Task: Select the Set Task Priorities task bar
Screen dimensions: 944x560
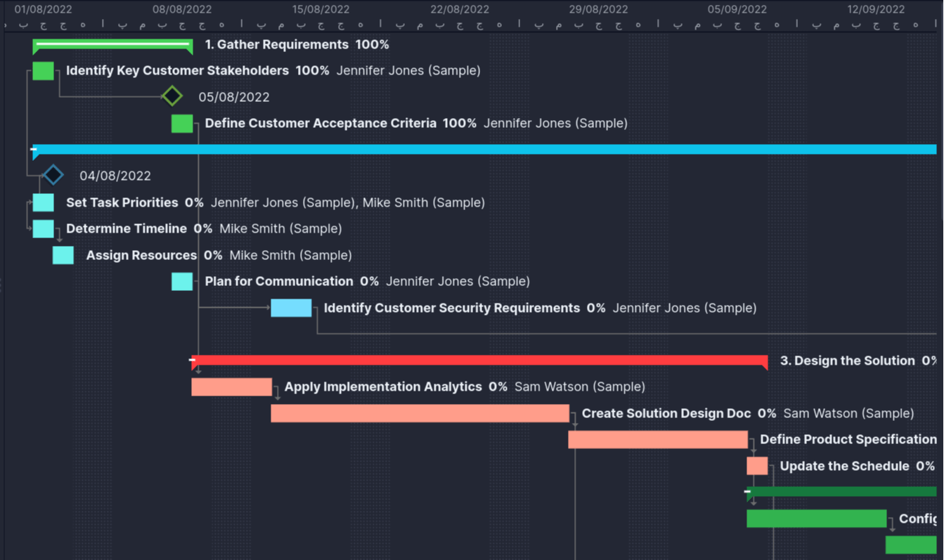Action: click(x=43, y=202)
